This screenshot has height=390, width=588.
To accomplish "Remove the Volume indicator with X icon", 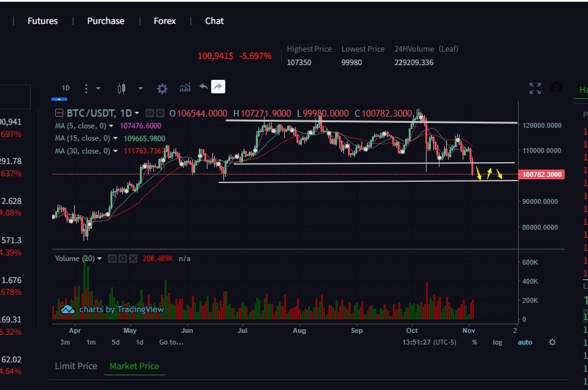I will [132, 259].
